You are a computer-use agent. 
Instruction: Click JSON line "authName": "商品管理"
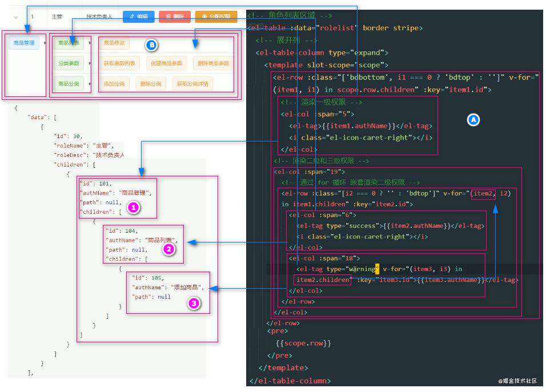[115, 193]
